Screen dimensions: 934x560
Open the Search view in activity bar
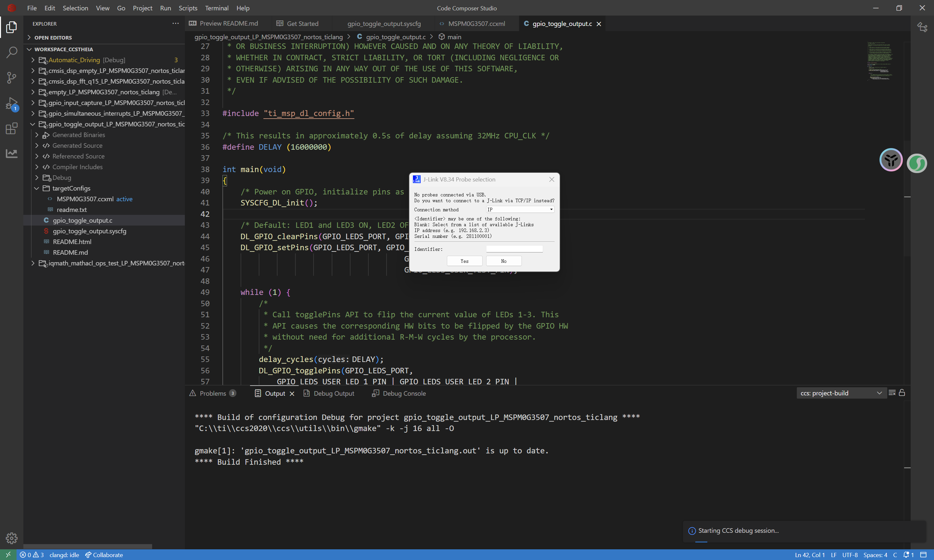(12, 52)
